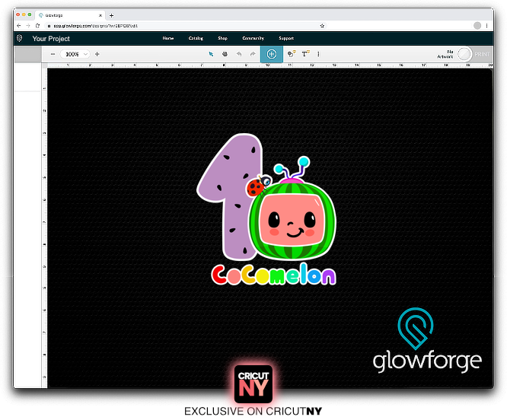Click the round print status indicator
This screenshot has height=420, width=507.
(464, 54)
